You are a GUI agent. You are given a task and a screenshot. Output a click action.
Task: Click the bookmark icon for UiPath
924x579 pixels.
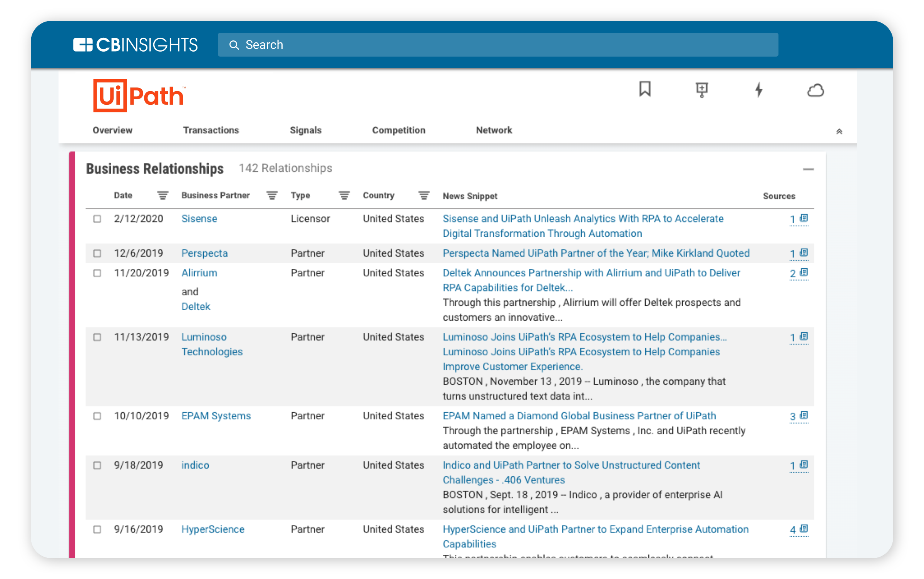(645, 89)
